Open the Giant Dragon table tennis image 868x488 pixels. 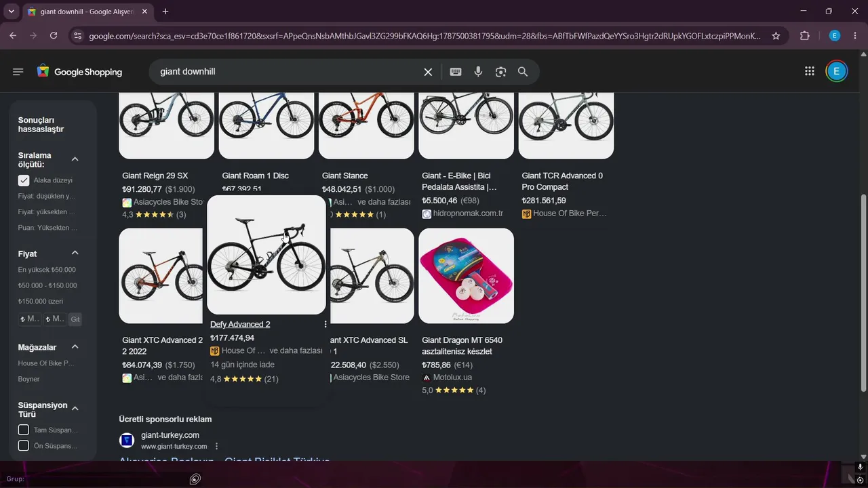466,276
